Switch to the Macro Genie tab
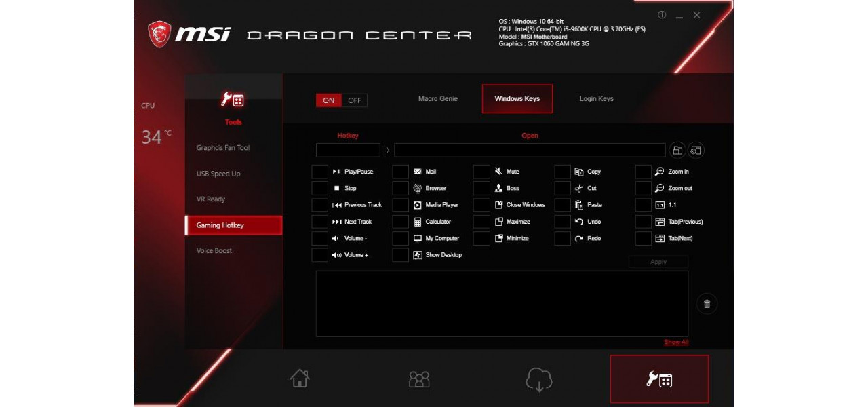This screenshot has height=407, width=868. pyautogui.click(x=438, y=99)
